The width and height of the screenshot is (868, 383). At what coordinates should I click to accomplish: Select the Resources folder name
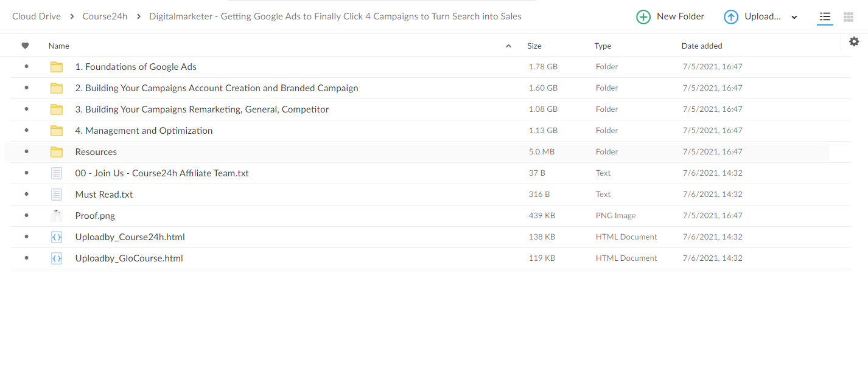click(x=96, y=152)
